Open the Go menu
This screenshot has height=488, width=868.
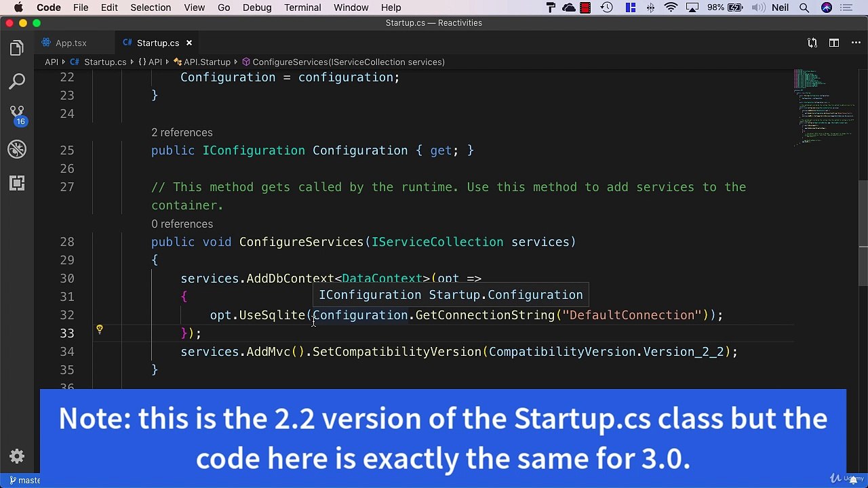coord(224,7)
